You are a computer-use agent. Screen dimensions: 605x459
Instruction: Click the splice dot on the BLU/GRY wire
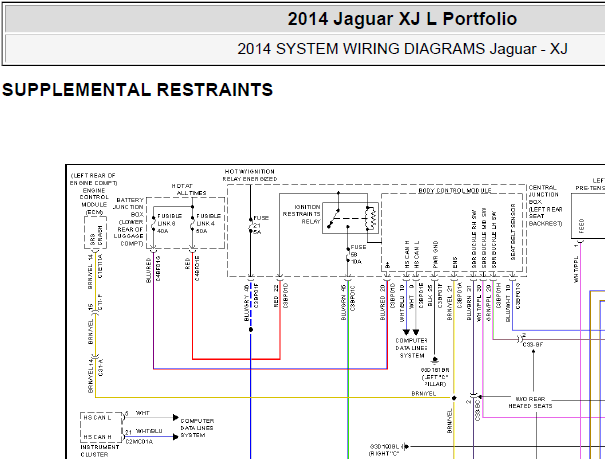[x=251, y=330]
